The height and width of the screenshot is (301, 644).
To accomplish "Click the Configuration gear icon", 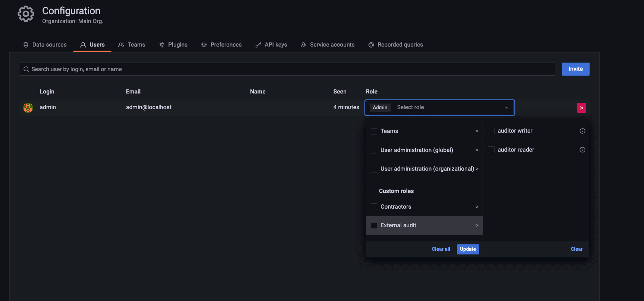I will [26, 14].
